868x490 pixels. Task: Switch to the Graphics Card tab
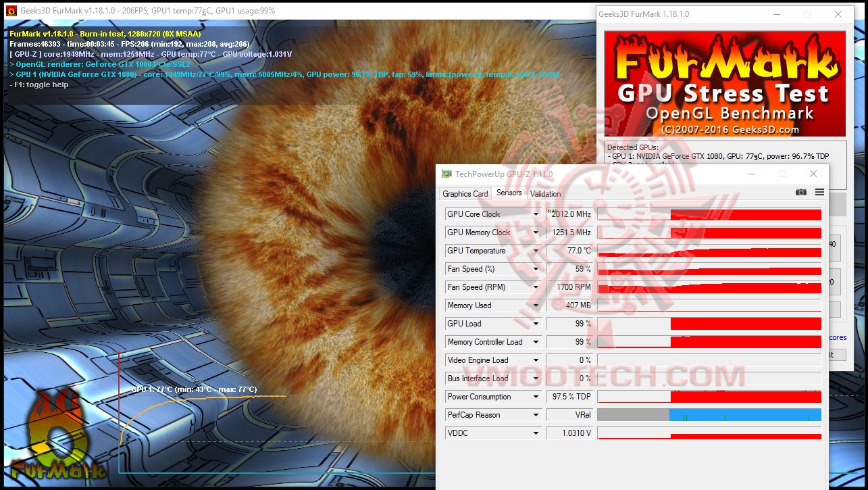point(465,194)
